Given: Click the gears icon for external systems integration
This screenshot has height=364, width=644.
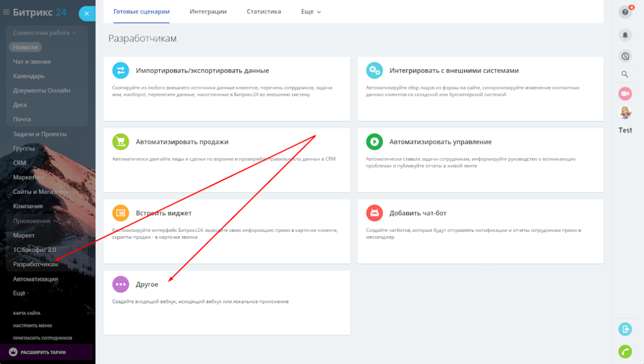Looking at the screenshot, I should (x=374, y=71).
